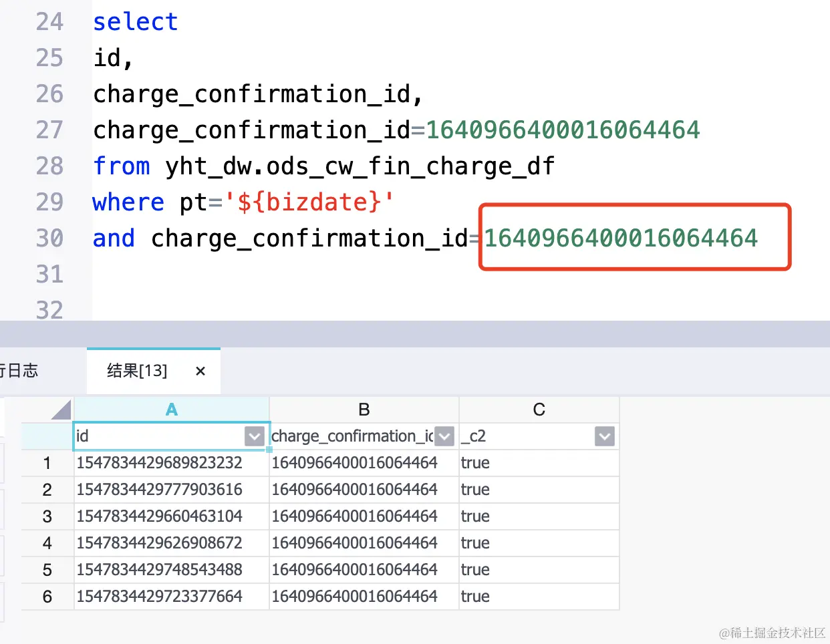Open filter dropdown for charge_confirmation_id column

[x=445, y=436]
